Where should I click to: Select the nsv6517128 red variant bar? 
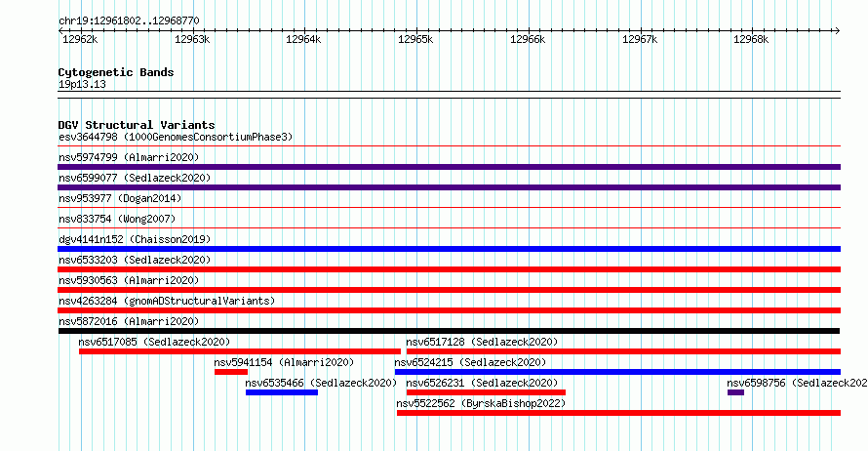[x=623, y=351]
